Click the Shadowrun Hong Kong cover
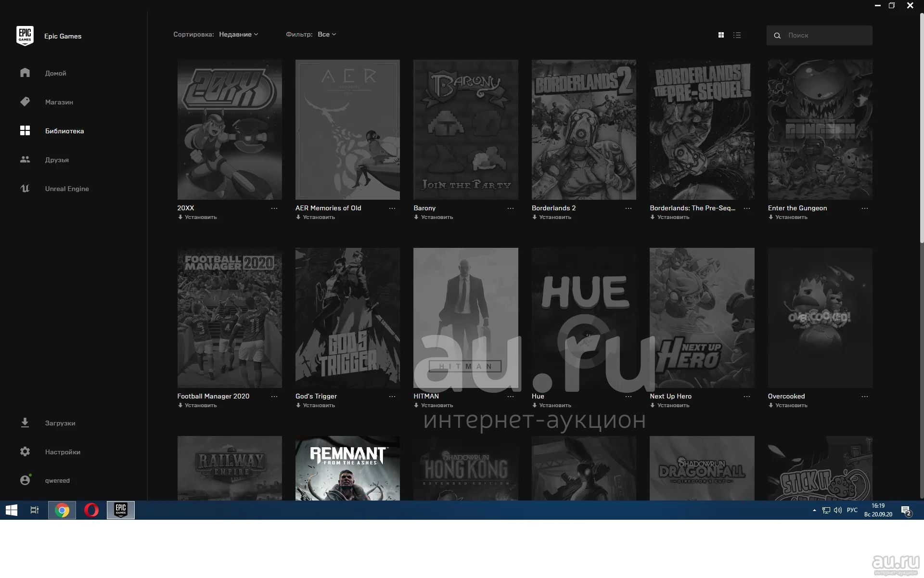The height and width of the screenshot is (578, 924). click(466, 468)
